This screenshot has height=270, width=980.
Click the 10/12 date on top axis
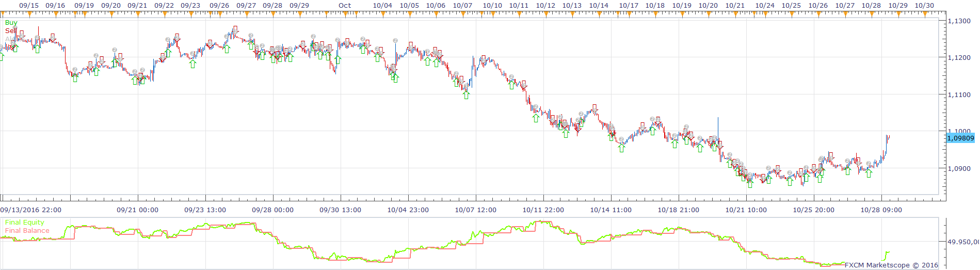coord(545,6)
